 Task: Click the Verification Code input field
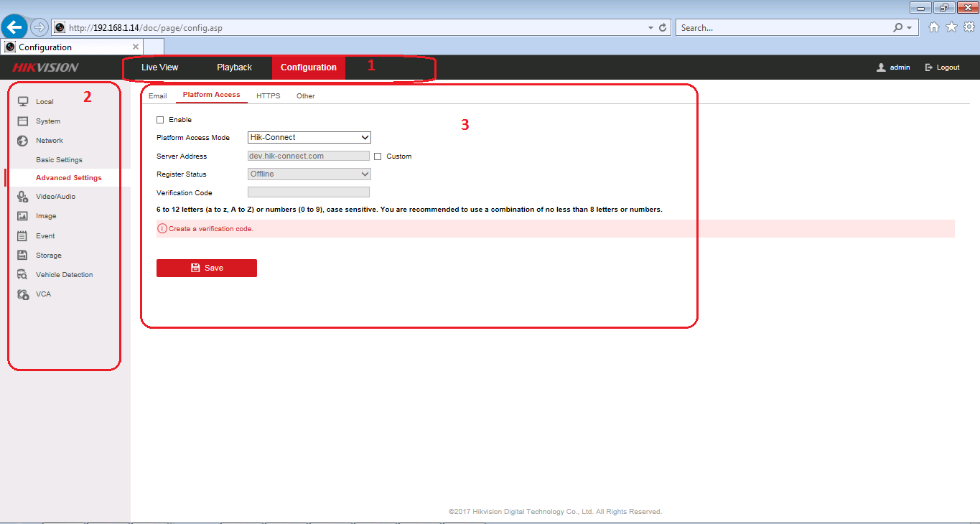[309, 192]
